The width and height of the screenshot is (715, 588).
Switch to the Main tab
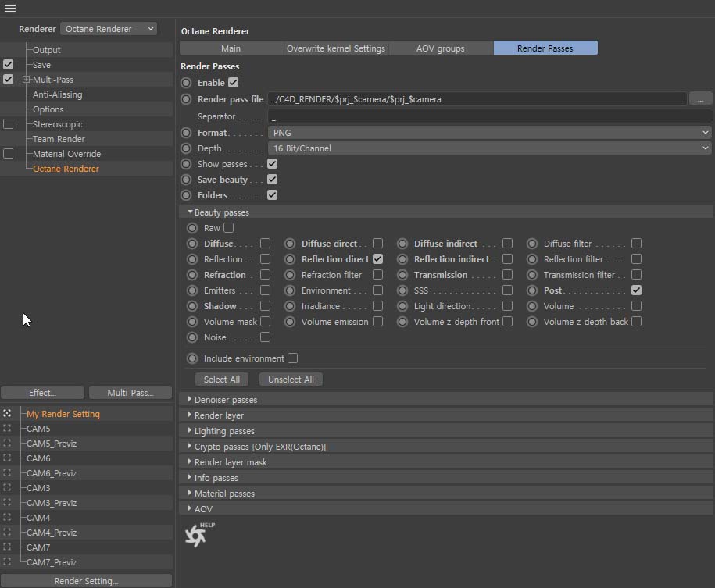231,48
